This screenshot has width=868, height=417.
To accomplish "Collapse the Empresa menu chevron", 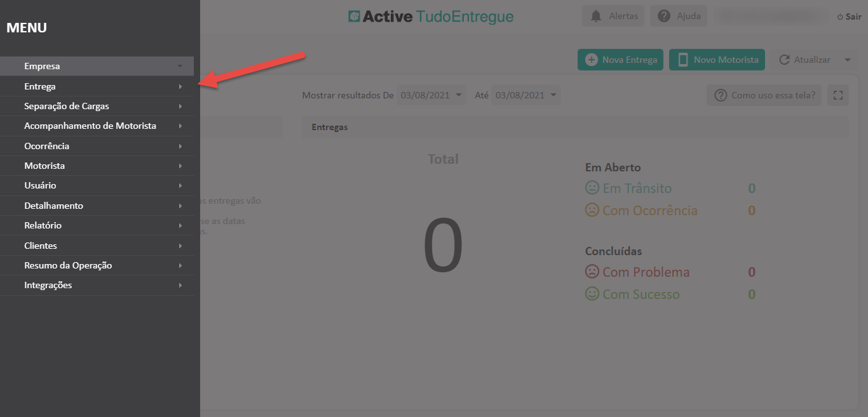I will click(180, 66).
